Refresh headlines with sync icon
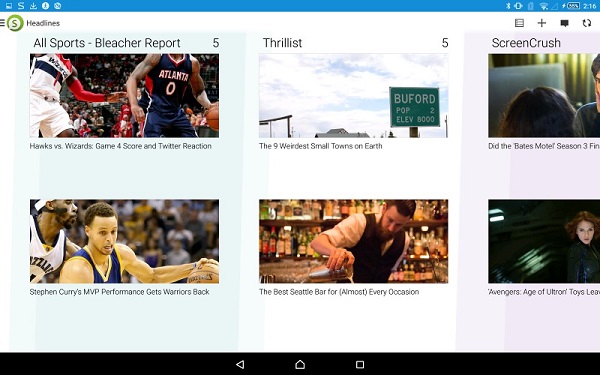The height and width of the screenshot is (375, 600). [x=587, y=23]
